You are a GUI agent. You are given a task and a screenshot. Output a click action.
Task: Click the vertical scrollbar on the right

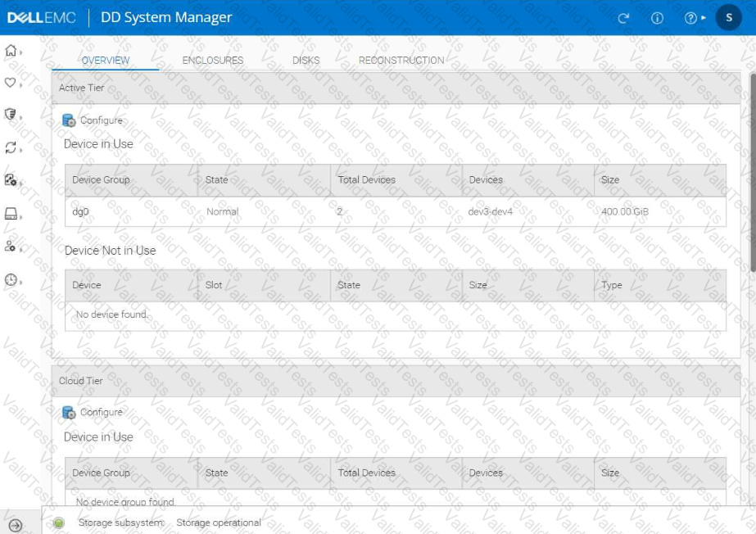click(x=751, y=172)
